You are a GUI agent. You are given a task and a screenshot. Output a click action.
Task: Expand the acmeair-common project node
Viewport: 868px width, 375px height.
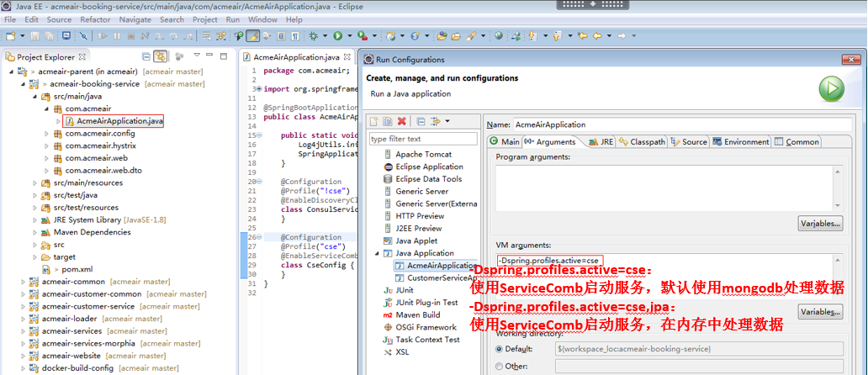point(23,282)
